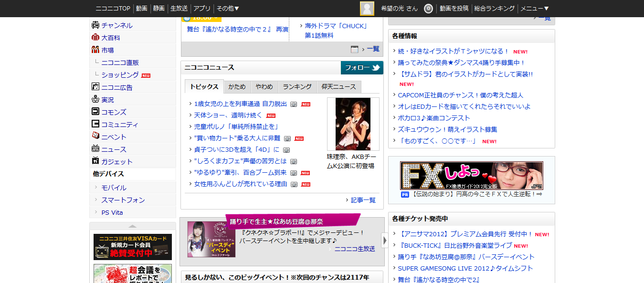Open スマートフォン device link

coord(123,200)
